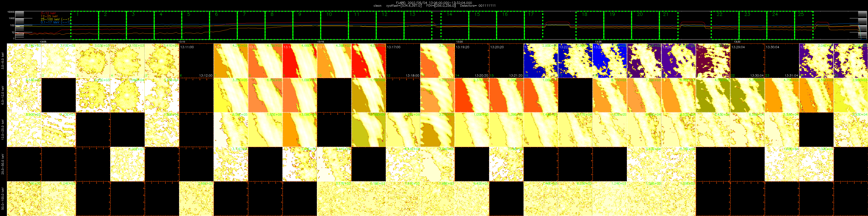868x216 pixels.
Task: Open the red 13:14:00 image numbered 9
Action: 300,61
